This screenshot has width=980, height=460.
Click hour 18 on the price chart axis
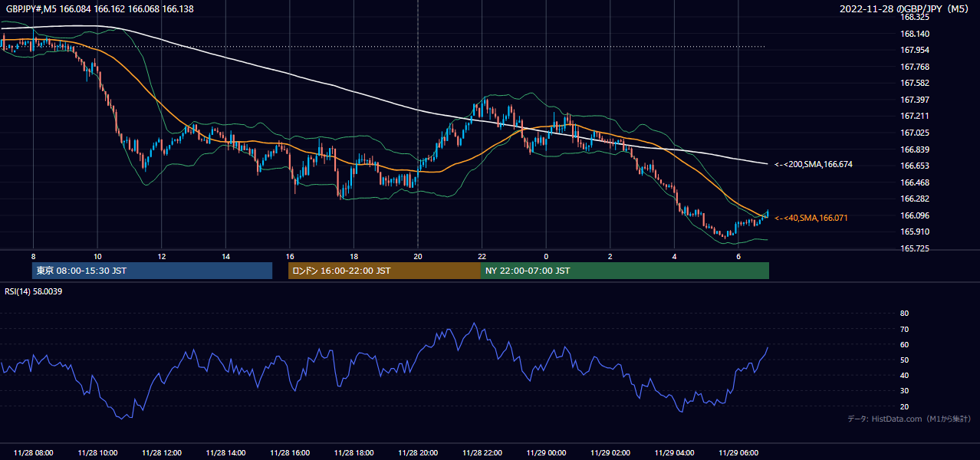pyautogui.click(x=354, y=256)
